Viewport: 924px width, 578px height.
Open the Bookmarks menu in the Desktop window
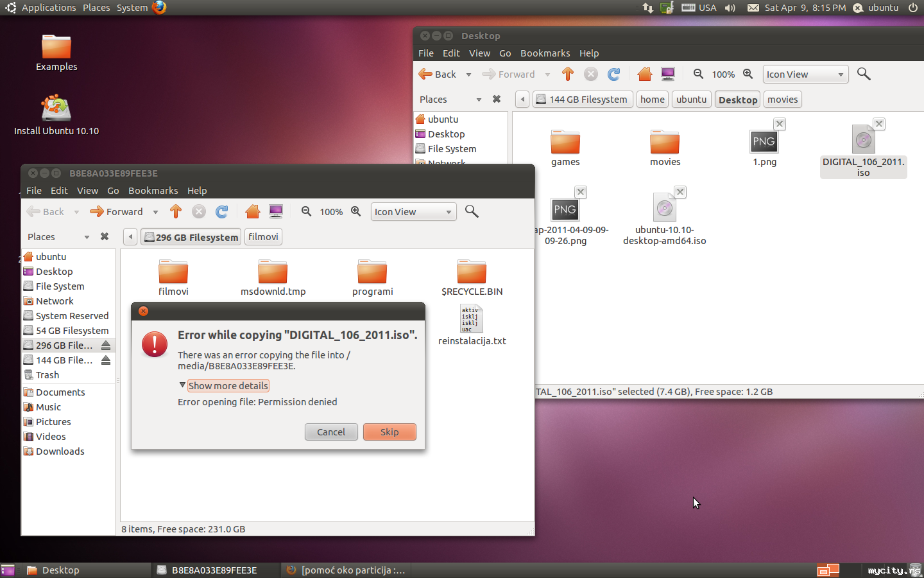click(545, 53)
